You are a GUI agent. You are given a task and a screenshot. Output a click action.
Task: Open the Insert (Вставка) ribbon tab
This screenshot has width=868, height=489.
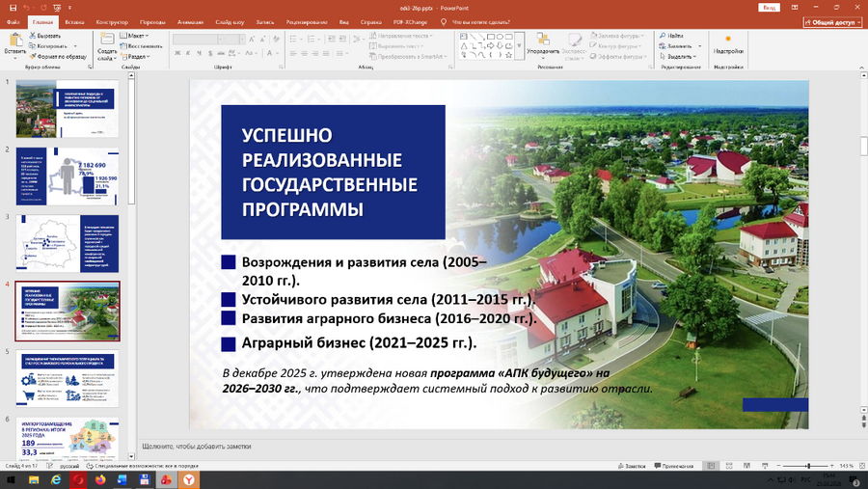pos(74,21)
